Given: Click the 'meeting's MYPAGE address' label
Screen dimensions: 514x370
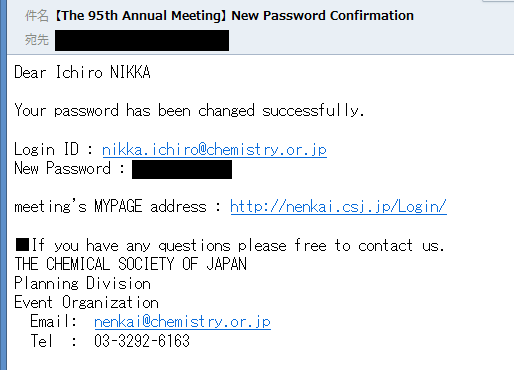Looking at the screenshot, I should pyautogui.click(x=110, y=206).
